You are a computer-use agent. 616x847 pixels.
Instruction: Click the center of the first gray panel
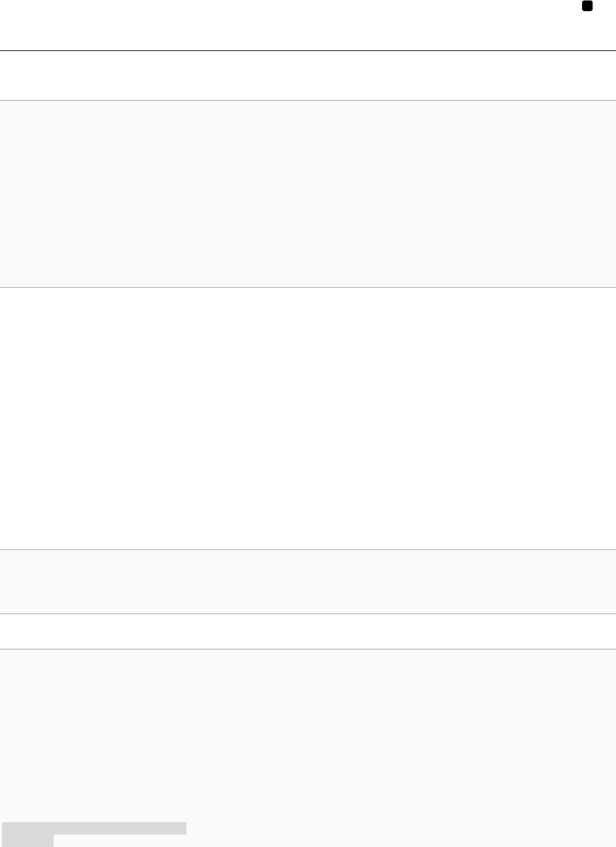pos(308,194)
